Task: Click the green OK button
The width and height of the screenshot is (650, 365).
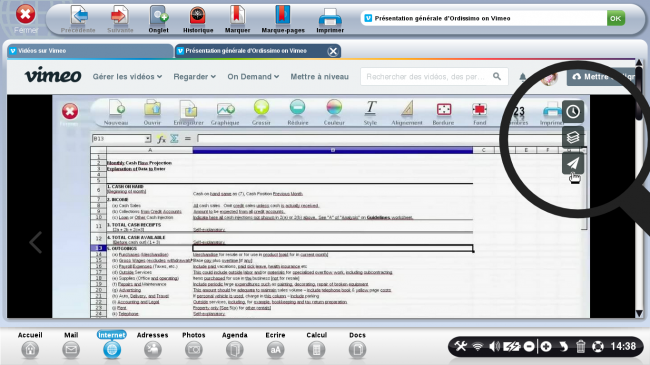Action: coord(616,18)
